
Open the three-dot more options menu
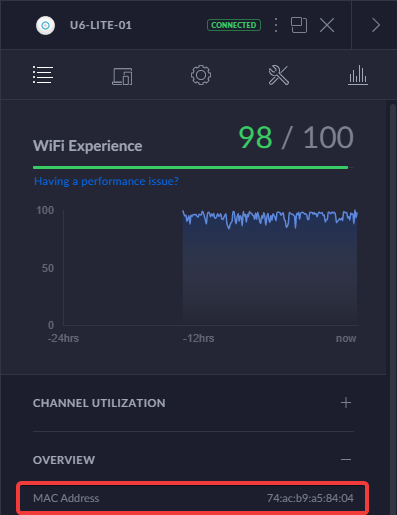(x=276, y=25)
